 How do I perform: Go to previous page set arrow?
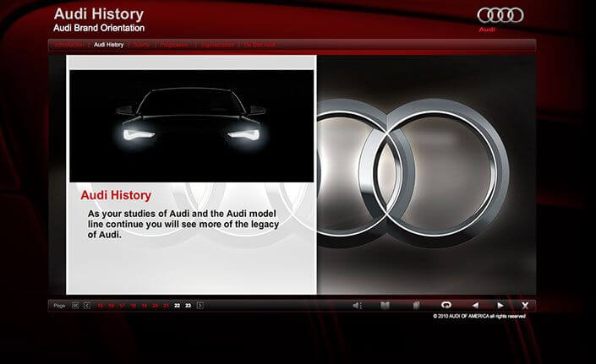(x=87, y=305)
